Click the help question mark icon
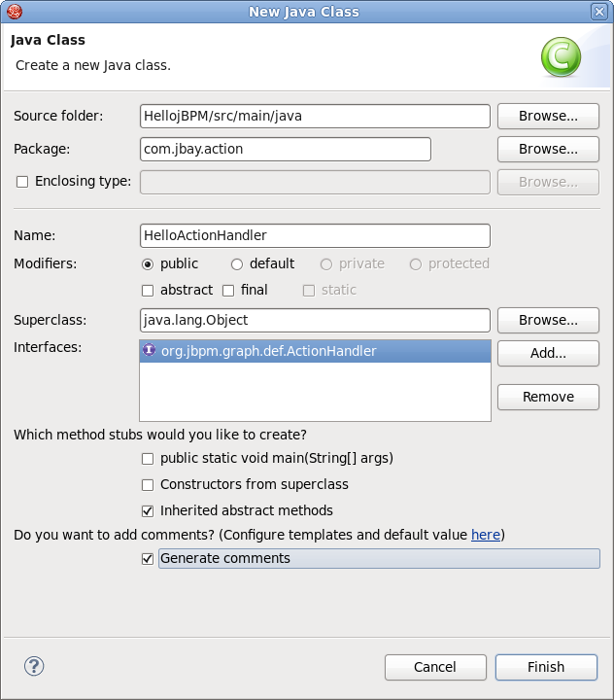The height and width of the screenshot is (700, 614). tap(34, 667)
